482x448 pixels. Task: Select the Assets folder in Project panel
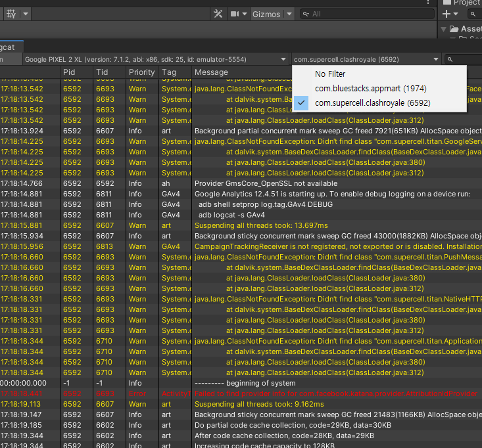pos(466,29)
